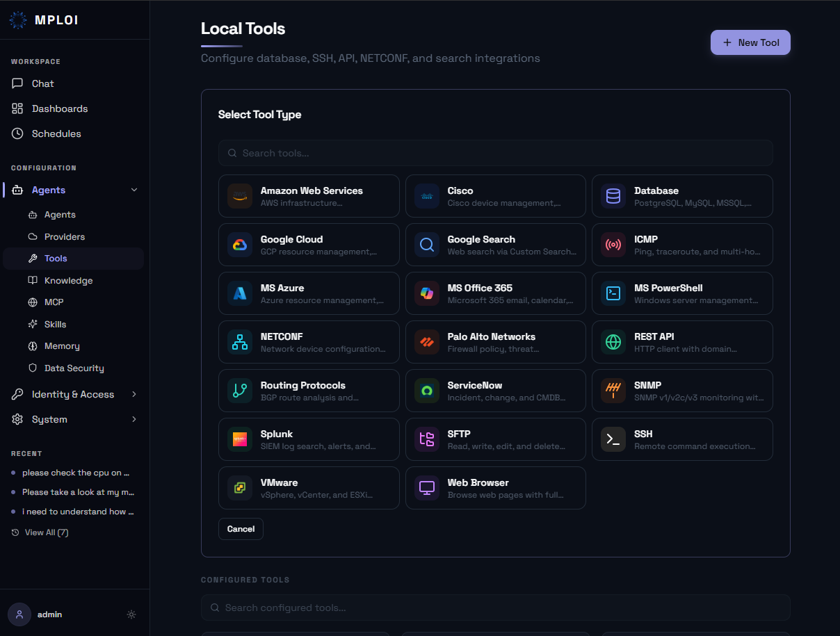Open the MCP page

tap(74, 302)
